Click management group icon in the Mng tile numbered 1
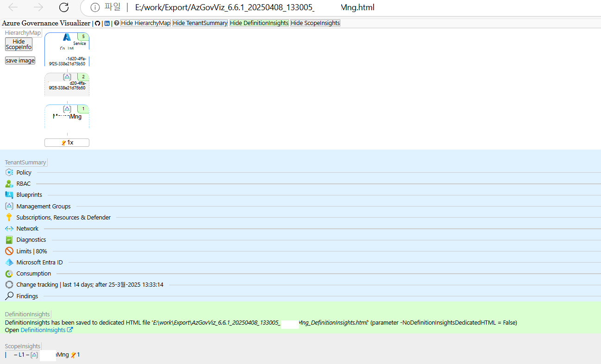 coord(67,109)
